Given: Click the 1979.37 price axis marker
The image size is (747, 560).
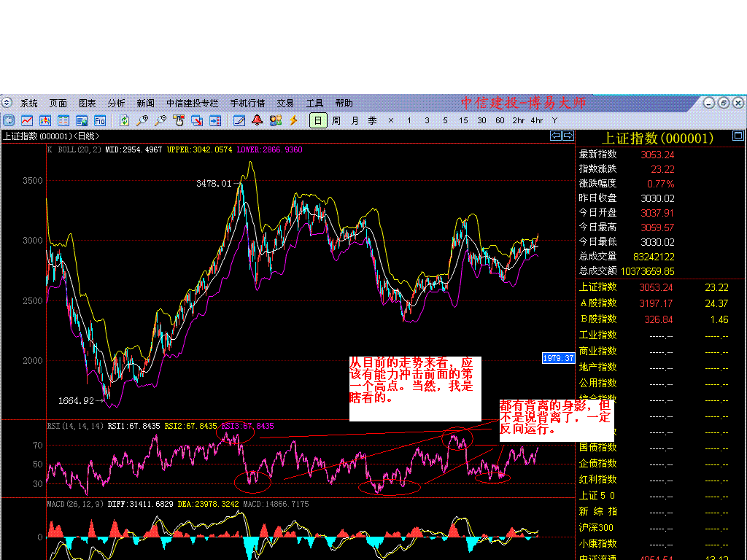Looking at the screenshot, I should (x=558, y=358).
